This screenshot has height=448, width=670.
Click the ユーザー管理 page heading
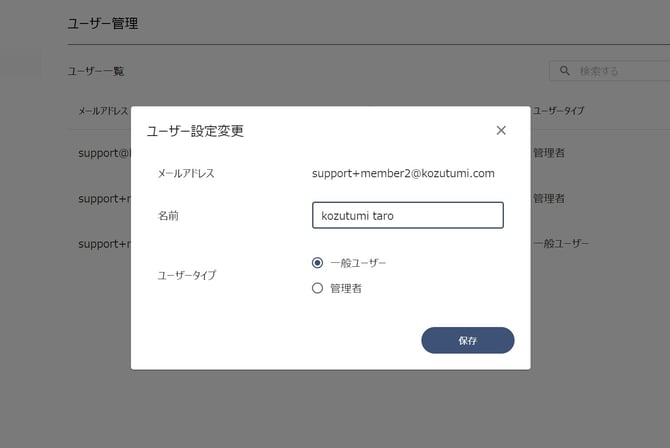tap(103, 24)
